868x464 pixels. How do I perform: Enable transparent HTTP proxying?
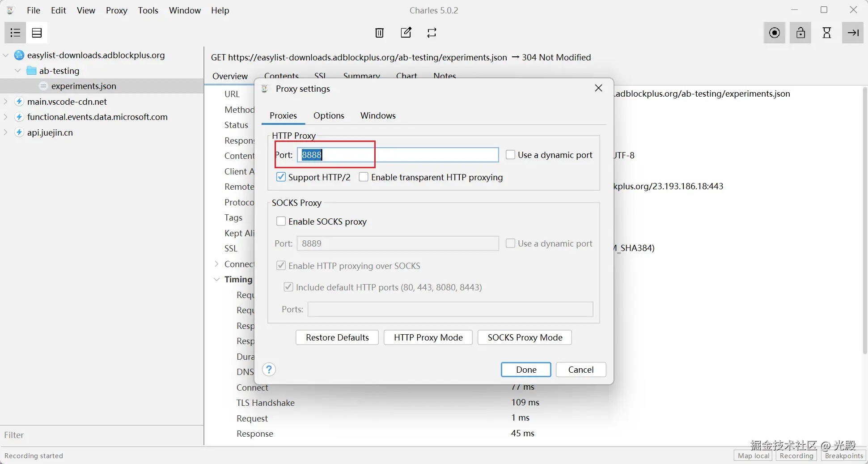pos(364,177)
